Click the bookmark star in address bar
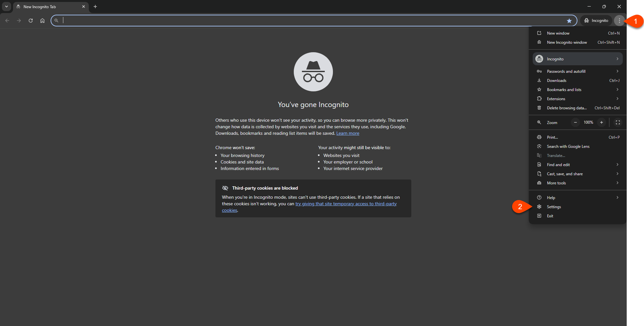This screenshot has height=326, width=644. point(569,21)
